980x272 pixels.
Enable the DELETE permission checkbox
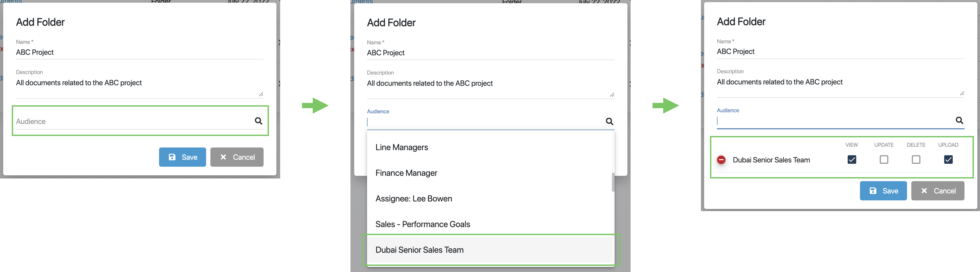tap(916, 160)
